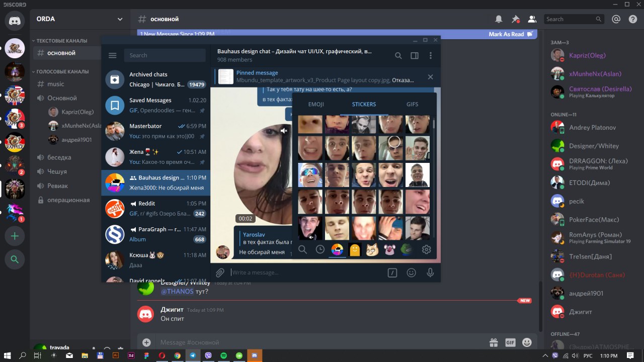Open Telegram bot commands slash icon
The width and height of the screenshot is (644, 362).
point(392,273)
